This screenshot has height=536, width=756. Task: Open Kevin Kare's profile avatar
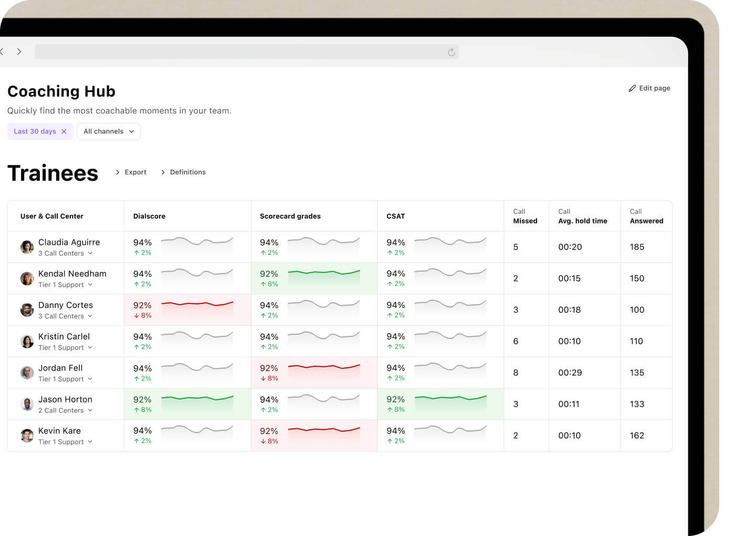pyautogui.click(x=27, y=436)
